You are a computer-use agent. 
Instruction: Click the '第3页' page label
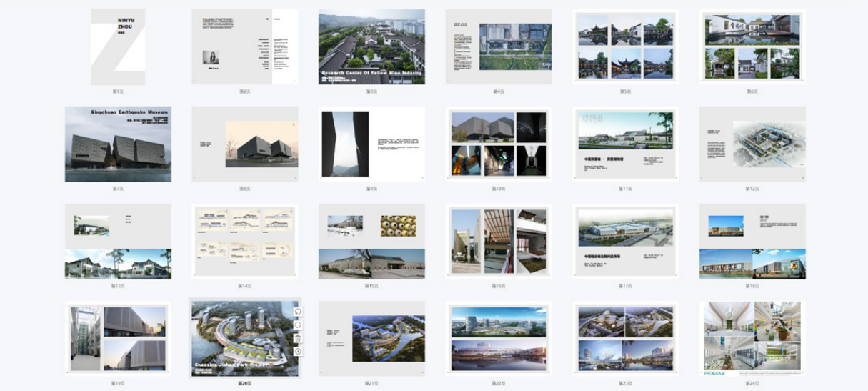[x=371, y=91]
